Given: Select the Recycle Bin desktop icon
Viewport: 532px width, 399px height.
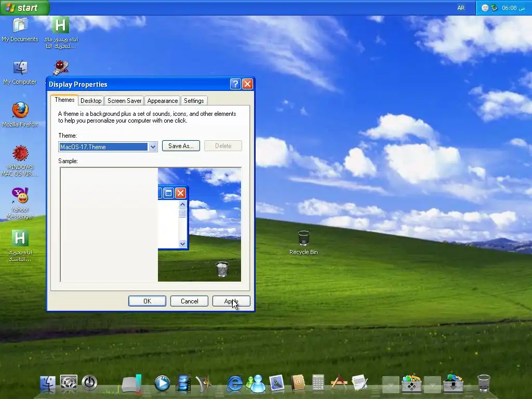Looking at the screenshot, I should click(x=303, y=242).
